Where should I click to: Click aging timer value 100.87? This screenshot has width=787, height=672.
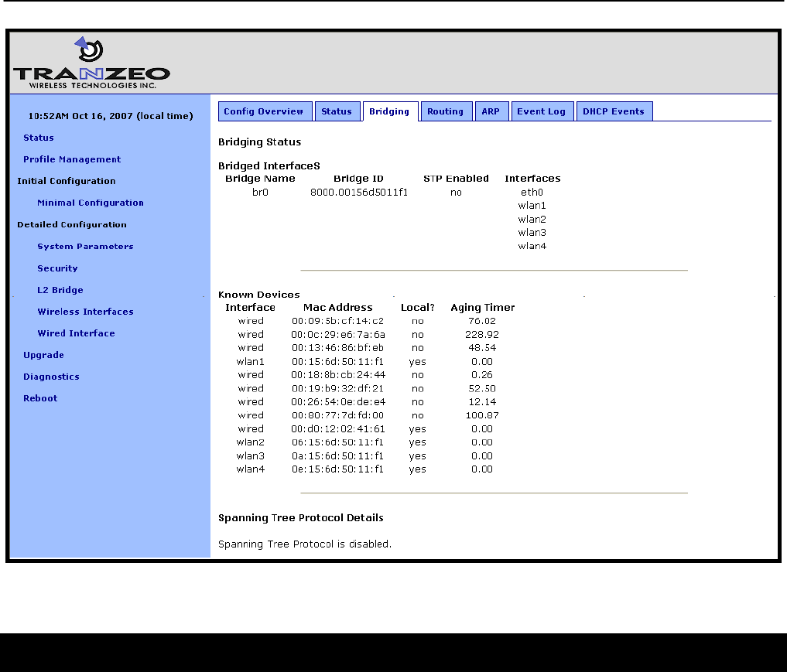[x=482, y=416]
